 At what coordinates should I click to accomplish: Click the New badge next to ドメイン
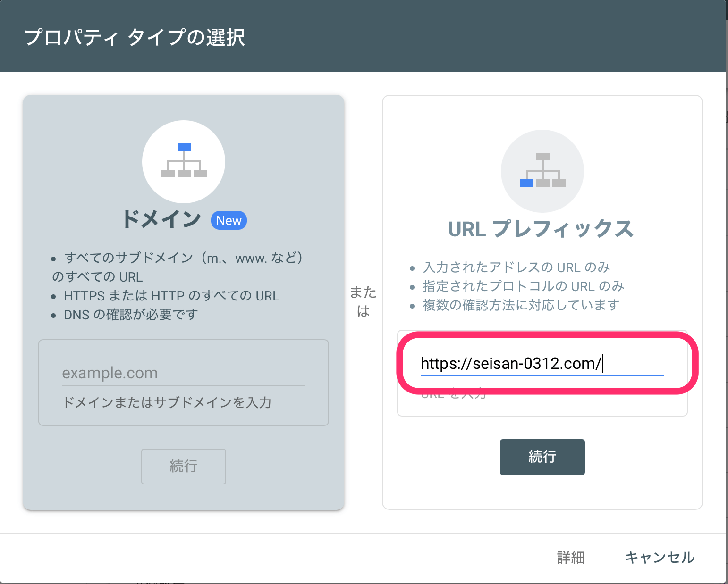pyautogui.click(x=229, y=220)
